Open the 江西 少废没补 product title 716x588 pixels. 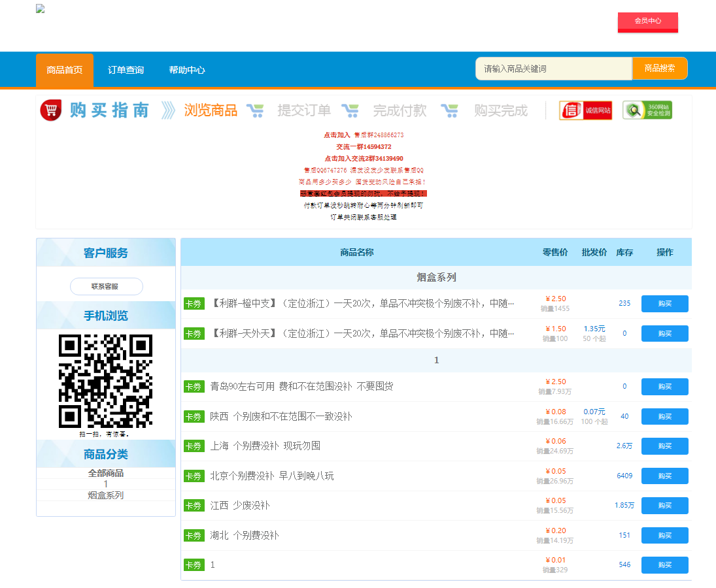240,506
